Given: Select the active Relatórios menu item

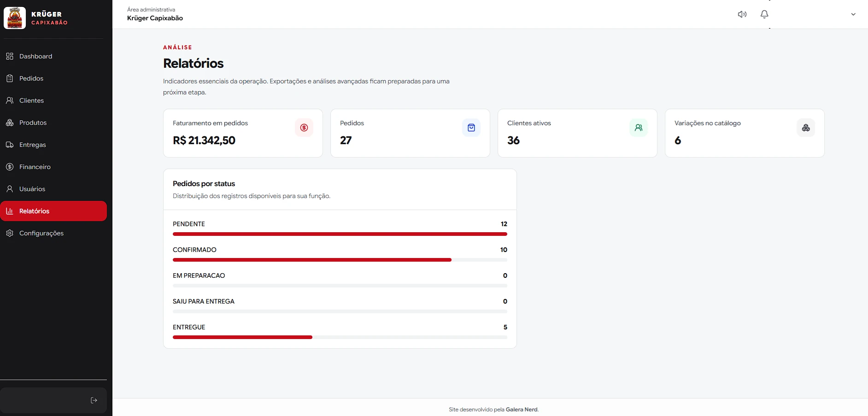Looking at the screenshot, I should (x=53, y=211).
